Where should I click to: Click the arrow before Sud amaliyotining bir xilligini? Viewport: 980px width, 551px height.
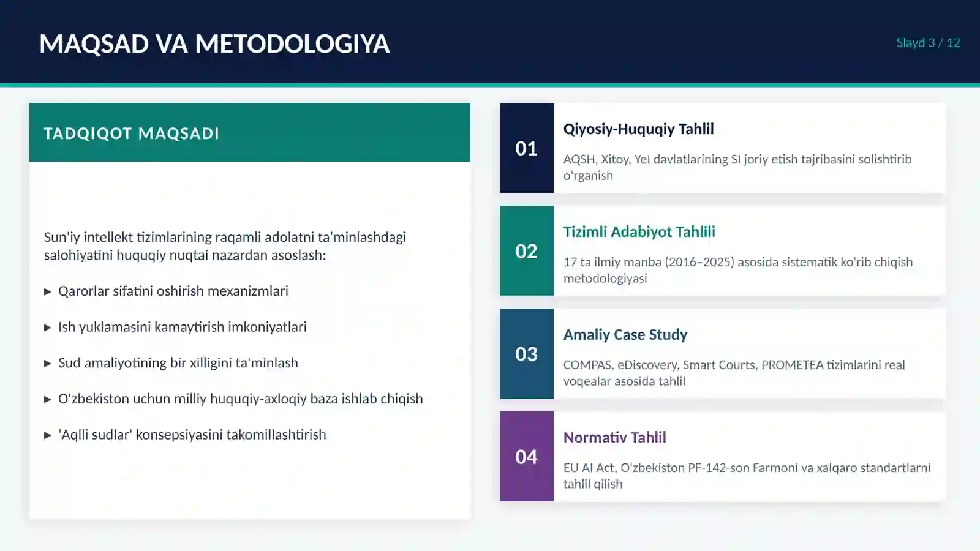point(48,364)
